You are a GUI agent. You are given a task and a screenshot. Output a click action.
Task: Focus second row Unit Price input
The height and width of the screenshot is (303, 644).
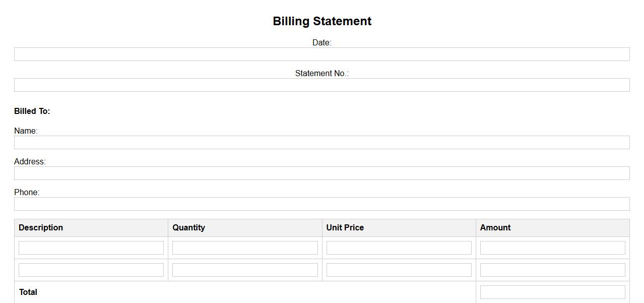[399, 270]
